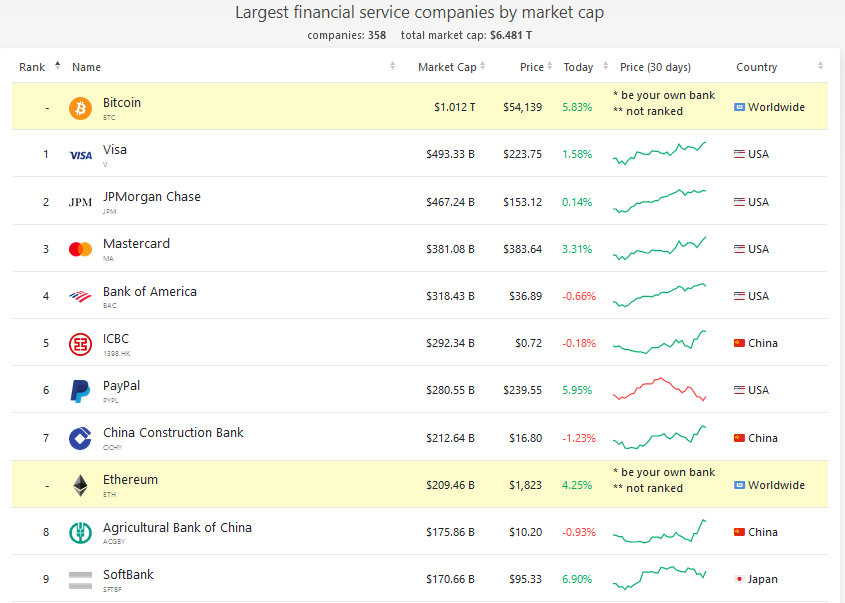Click the Ethereum logo icon
This screenshot has height=603, width=845.
pyautogui.click(x=80, y=485)
